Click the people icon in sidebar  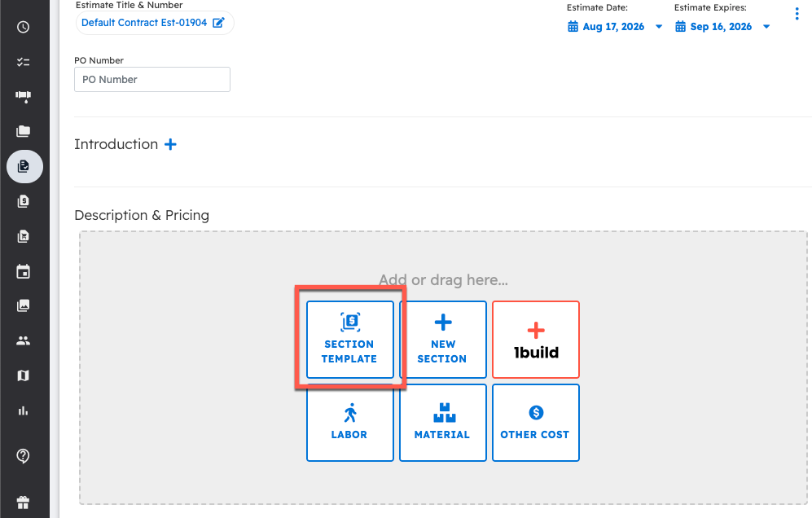click(24, 341)
